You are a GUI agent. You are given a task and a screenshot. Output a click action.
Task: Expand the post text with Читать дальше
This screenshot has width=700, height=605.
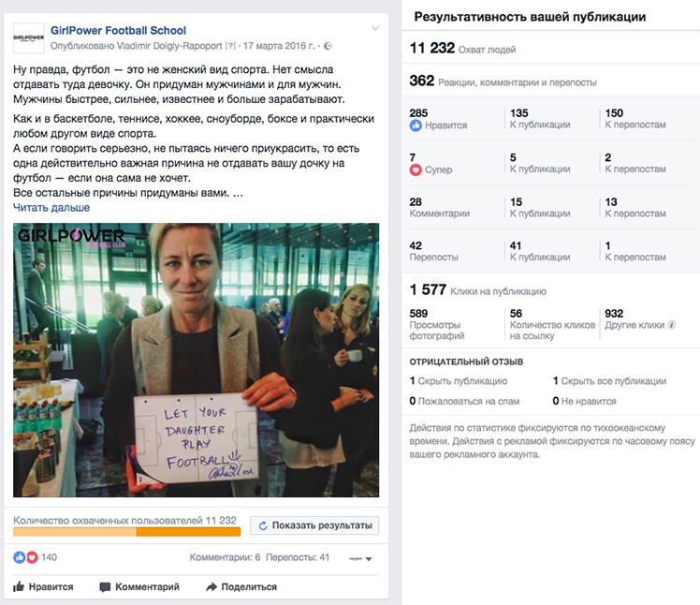[51, 208]
